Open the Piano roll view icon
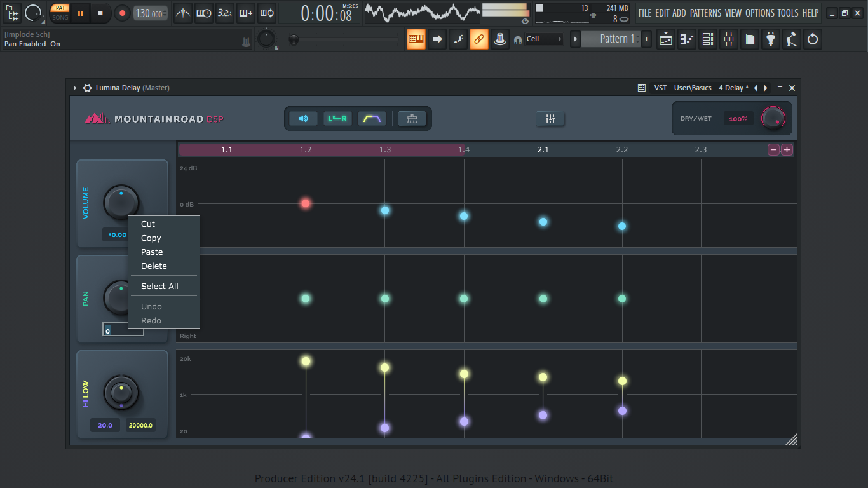This screenshot has width=868, height=488. (687, 39)
